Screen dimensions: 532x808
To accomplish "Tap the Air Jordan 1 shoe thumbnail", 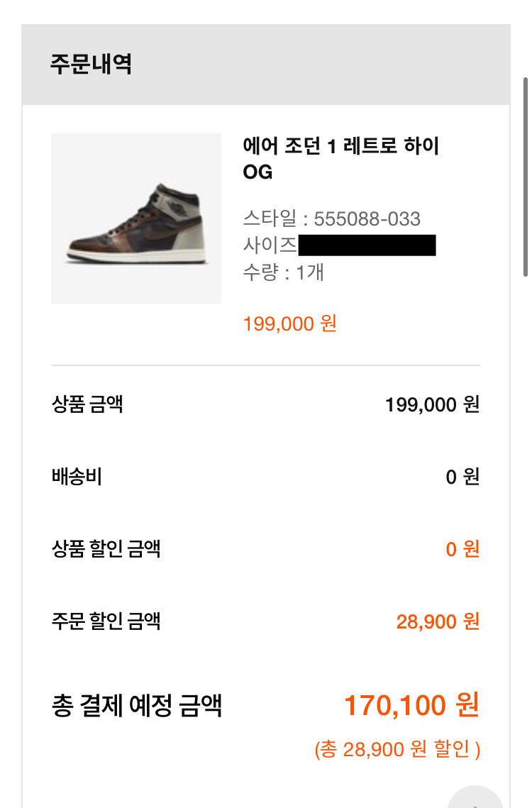I will point(136,218).
